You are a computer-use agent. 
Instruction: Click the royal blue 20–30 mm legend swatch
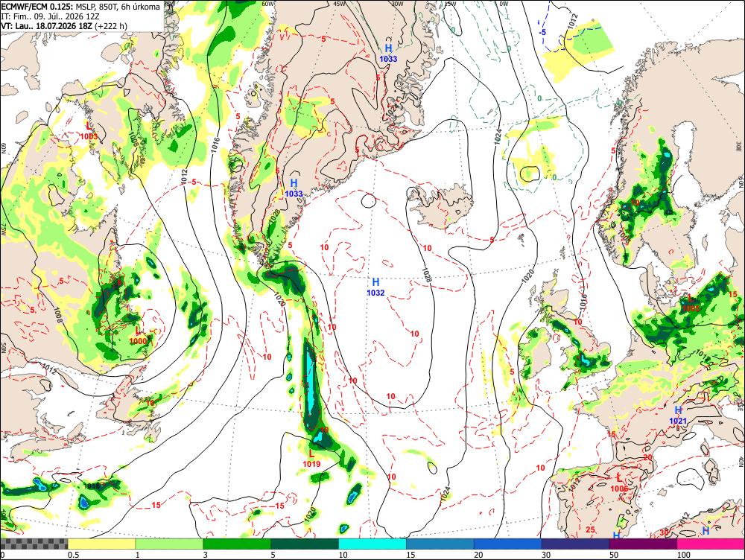[x=507, y=544]
